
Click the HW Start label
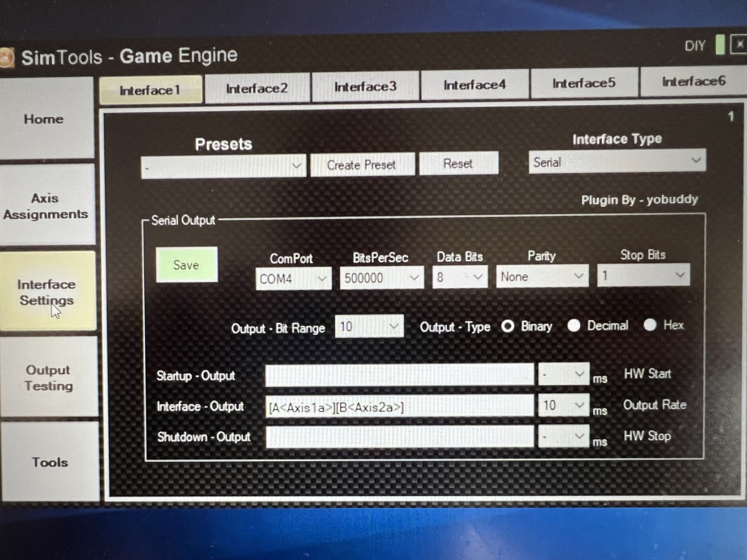[648, 373]
